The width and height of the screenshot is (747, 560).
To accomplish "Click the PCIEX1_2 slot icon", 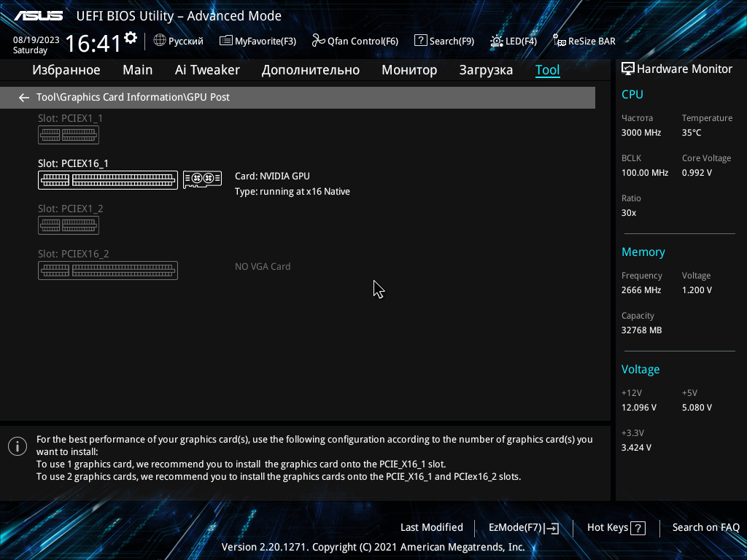I will pos(69,225).
